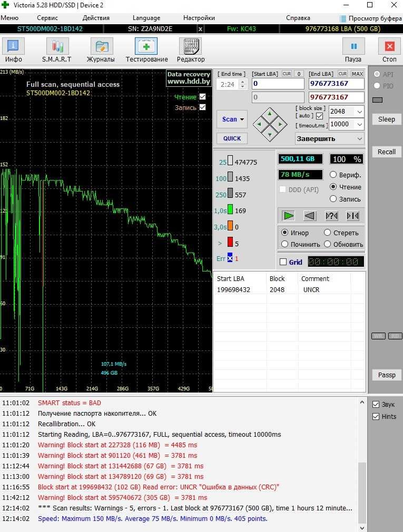
Task: Select the 199698432 UNCR error row
Action: click(289, 290)
